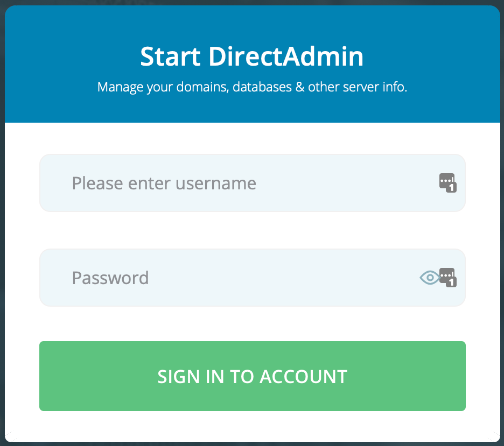504x446 pixels.
Task: Focus the Password input field
Action: 237,278
